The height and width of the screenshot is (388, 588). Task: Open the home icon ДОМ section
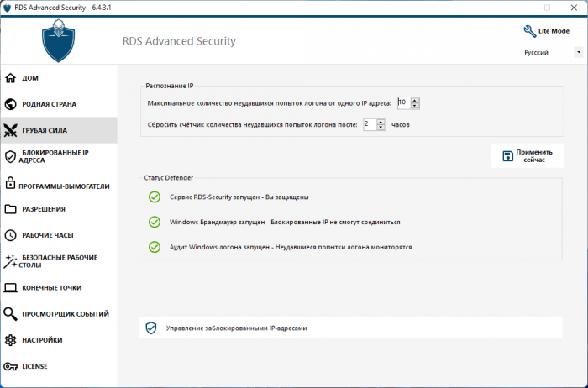pyautogui.click(x=10, y=78)
